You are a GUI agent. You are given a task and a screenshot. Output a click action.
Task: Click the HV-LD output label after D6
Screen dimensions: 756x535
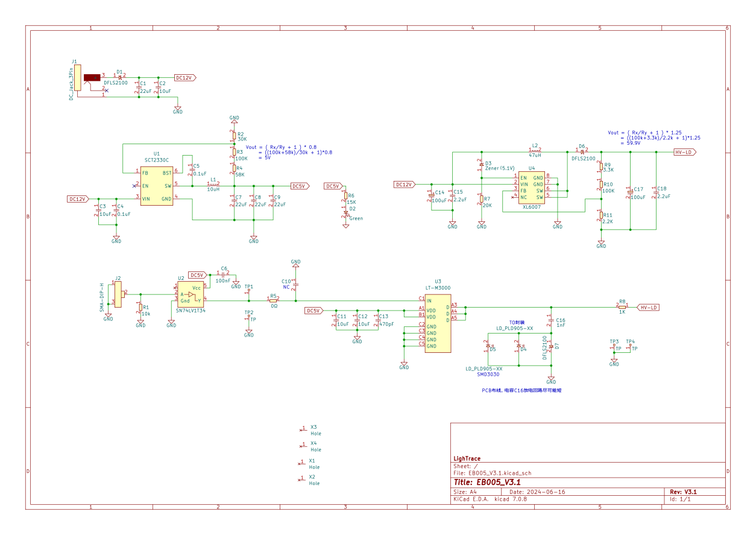click(x=685, y=153)
